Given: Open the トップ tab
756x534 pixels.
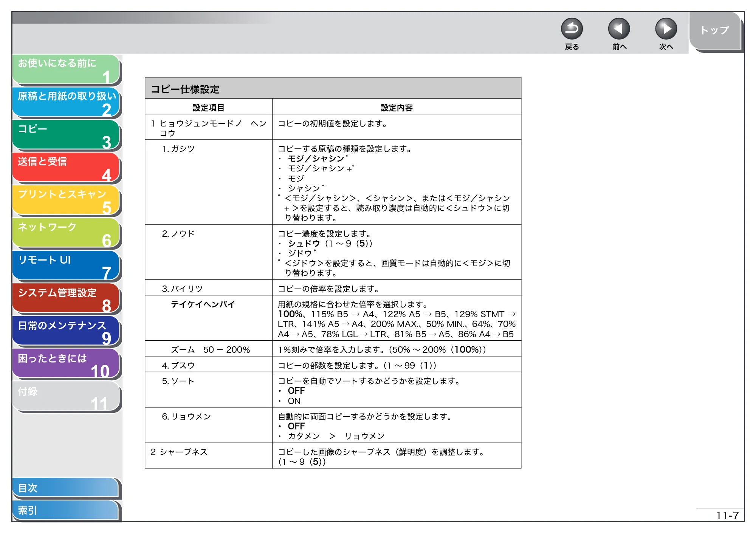Looking at the screenshot, I should click(x=715, y=31).
